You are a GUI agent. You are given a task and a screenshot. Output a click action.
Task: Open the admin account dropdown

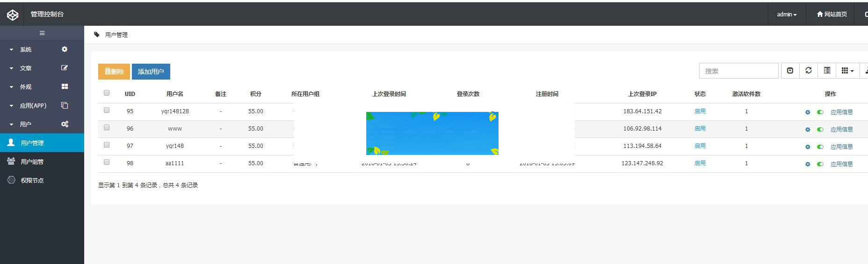pyautogui.click(x=787, y=15)
